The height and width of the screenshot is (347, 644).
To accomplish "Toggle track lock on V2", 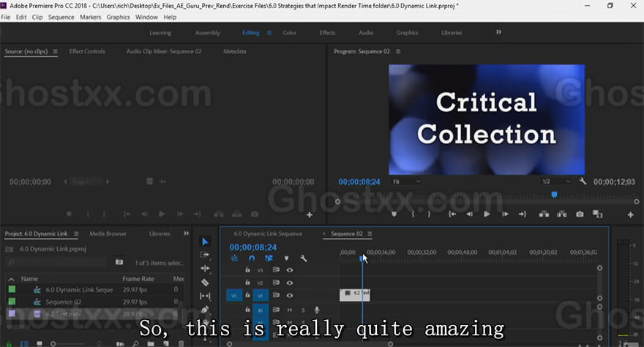I will pyautogui.click(x=247, y=282).
